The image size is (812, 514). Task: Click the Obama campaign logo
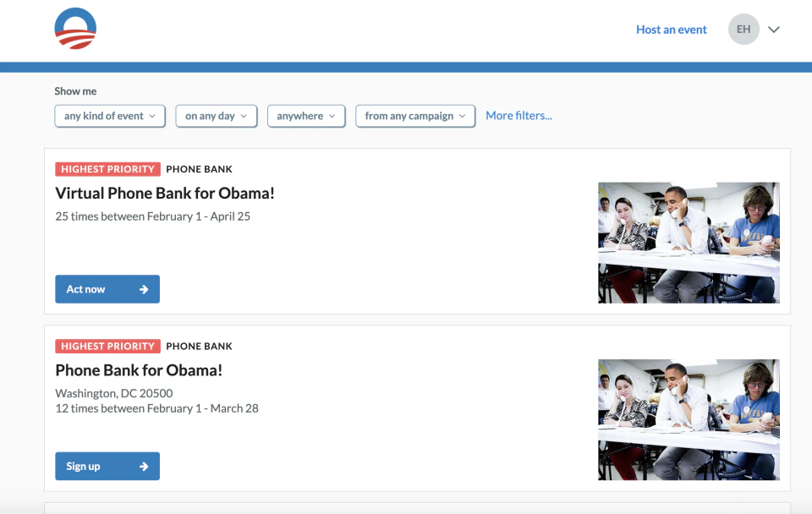[75, 27]
